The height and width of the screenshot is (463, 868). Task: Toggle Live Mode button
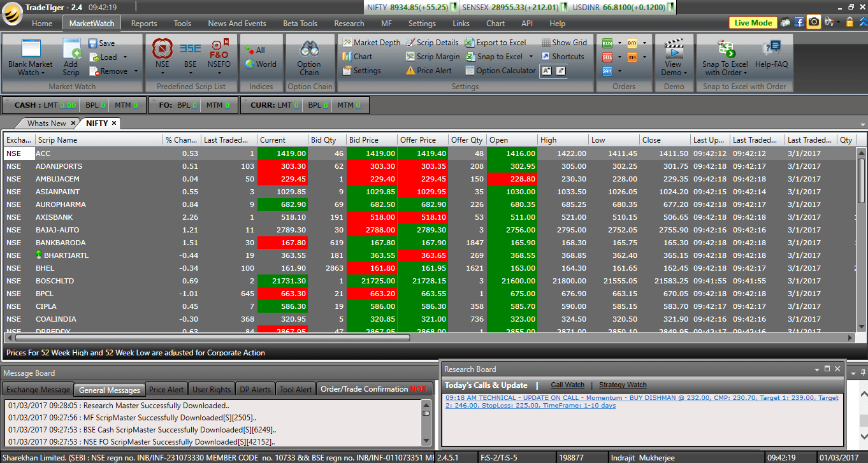[753, 23]
